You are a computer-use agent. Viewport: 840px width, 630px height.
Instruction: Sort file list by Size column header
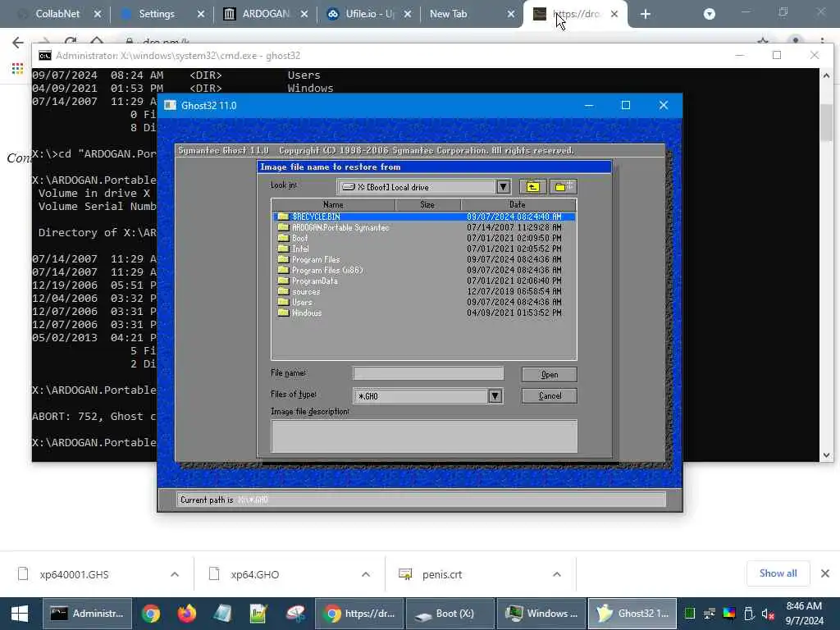coord(427,204)
